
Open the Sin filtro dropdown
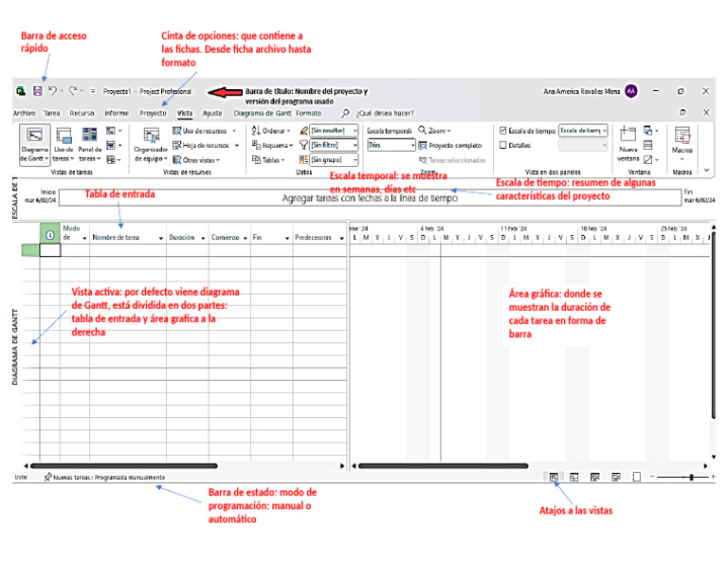click(x=334, y=145)
